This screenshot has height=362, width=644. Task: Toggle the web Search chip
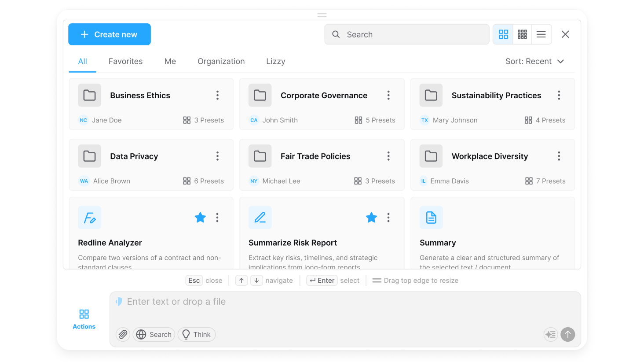pos(154,335)
